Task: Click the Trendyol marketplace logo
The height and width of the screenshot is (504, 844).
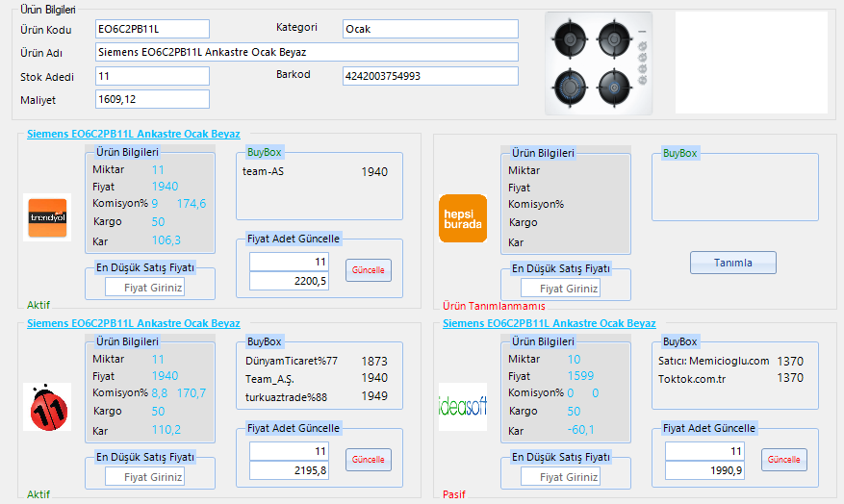Action: (47, 216)
